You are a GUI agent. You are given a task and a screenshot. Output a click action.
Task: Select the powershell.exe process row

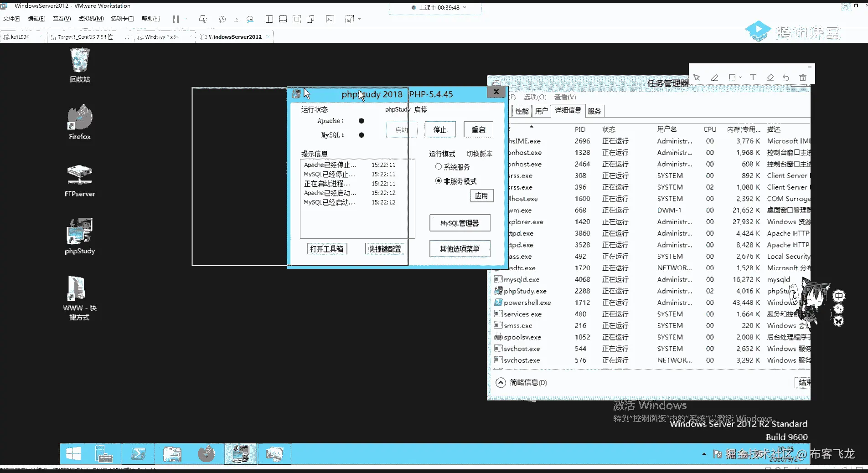[652, 303]
